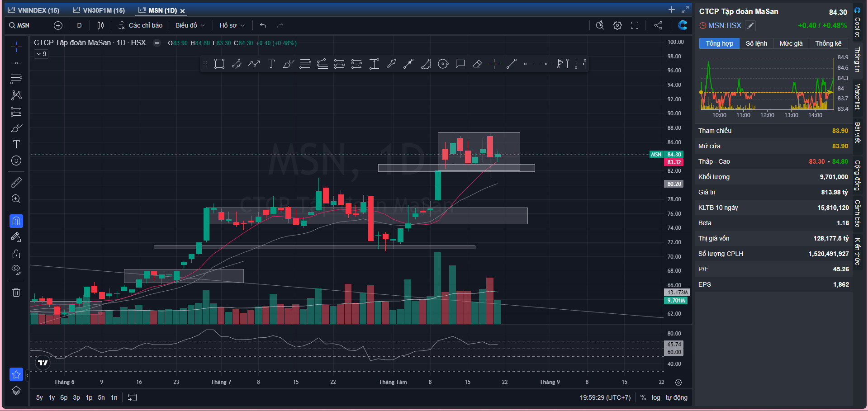The height and width of the screenshot is (411, 868).
Task: Toggle the favorites star toolbar button
Action: pos(16,374)
